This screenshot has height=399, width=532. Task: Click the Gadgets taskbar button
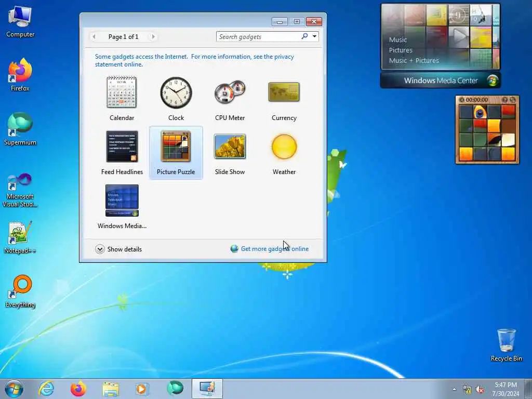[x=207, y=389]
